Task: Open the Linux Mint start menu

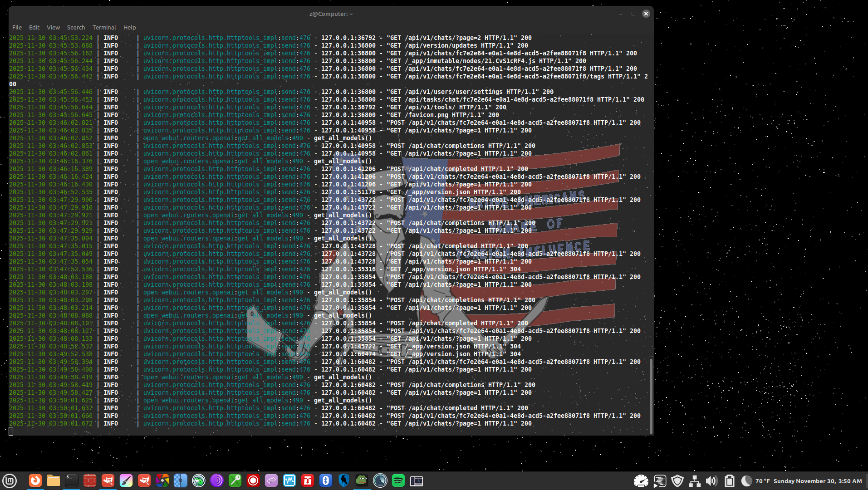Action: point(10,480)
